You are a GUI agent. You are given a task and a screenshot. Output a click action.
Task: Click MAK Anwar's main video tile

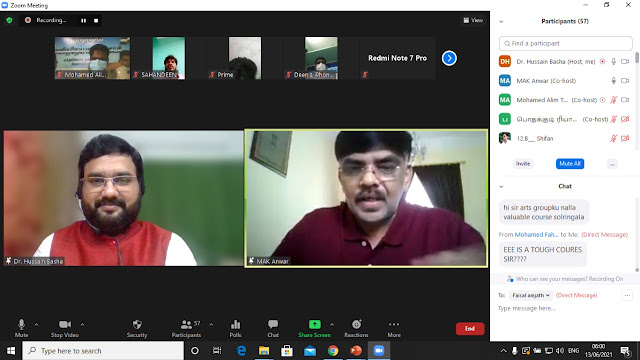tap(366, 198)
